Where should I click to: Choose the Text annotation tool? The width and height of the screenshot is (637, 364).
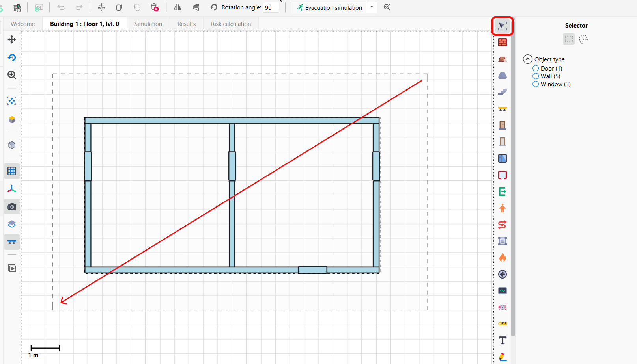point(502,340)
